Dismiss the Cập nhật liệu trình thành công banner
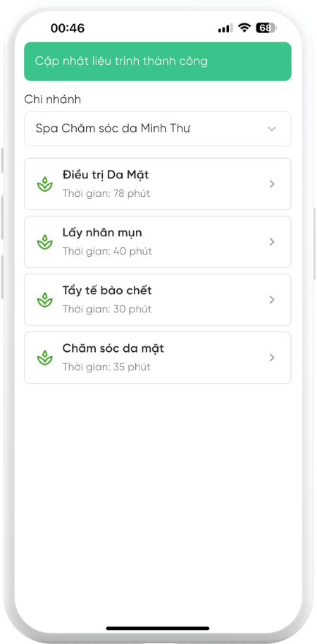 (158, 61)
